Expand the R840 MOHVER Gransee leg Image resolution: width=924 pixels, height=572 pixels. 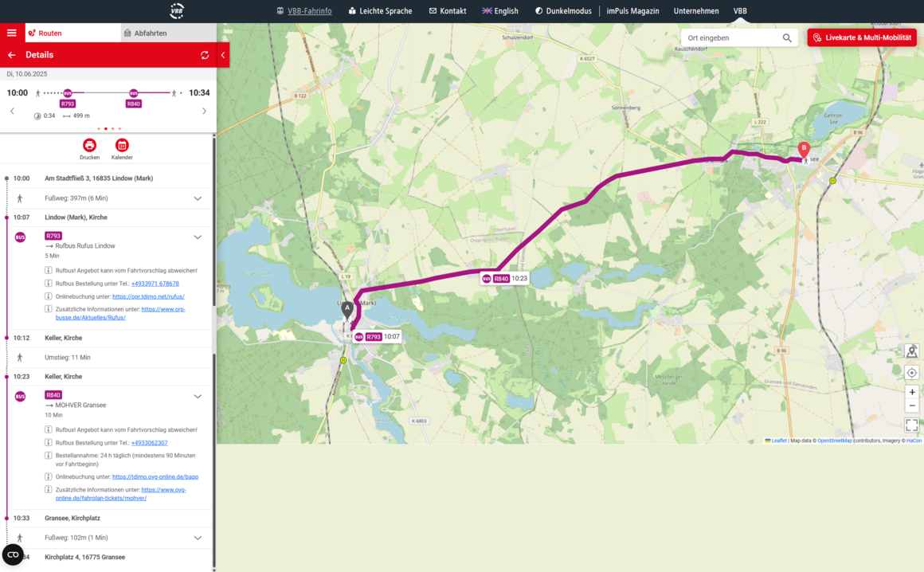coord(198,397)
